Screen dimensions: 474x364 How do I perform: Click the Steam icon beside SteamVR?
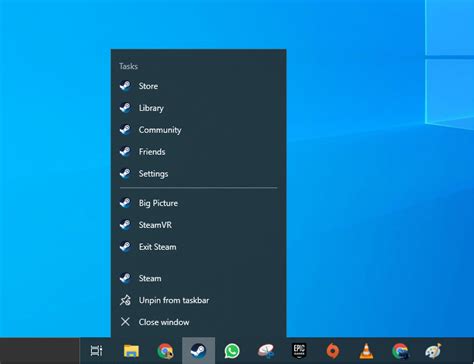coord(125,225)
